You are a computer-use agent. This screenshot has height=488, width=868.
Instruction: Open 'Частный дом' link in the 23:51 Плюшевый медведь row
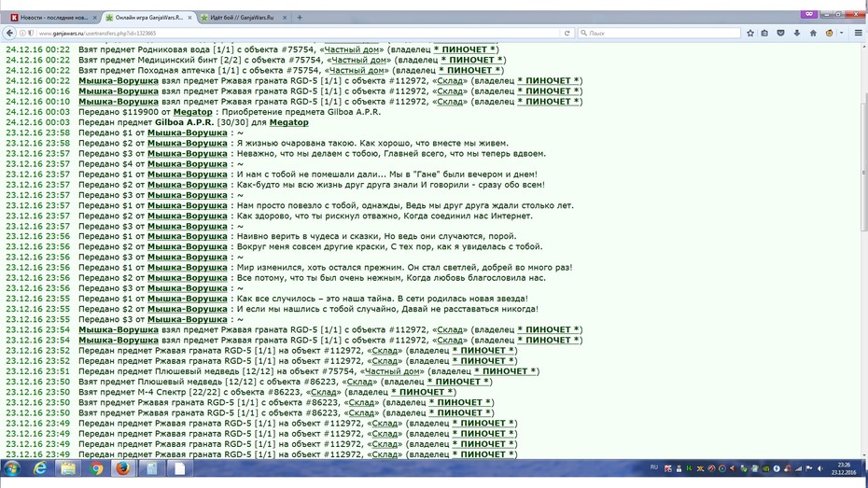click(392, 371)
